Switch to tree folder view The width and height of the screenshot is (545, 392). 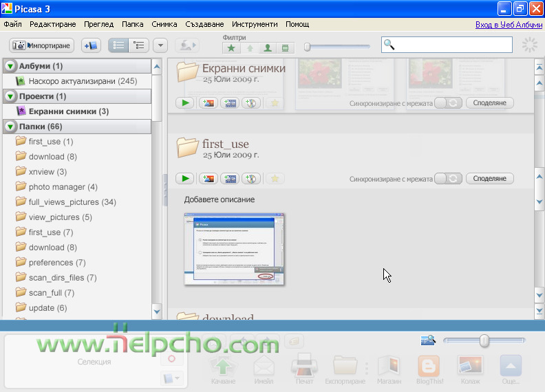coord(139,45)
